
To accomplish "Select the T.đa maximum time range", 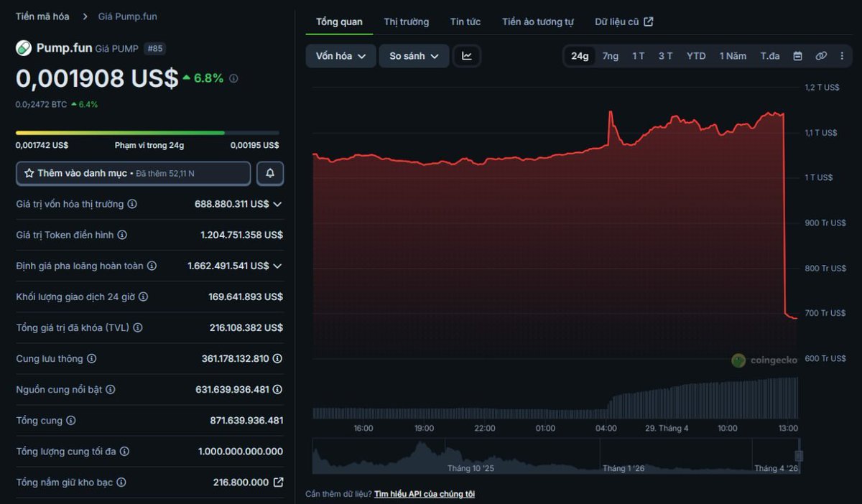I will coord(770,56).
